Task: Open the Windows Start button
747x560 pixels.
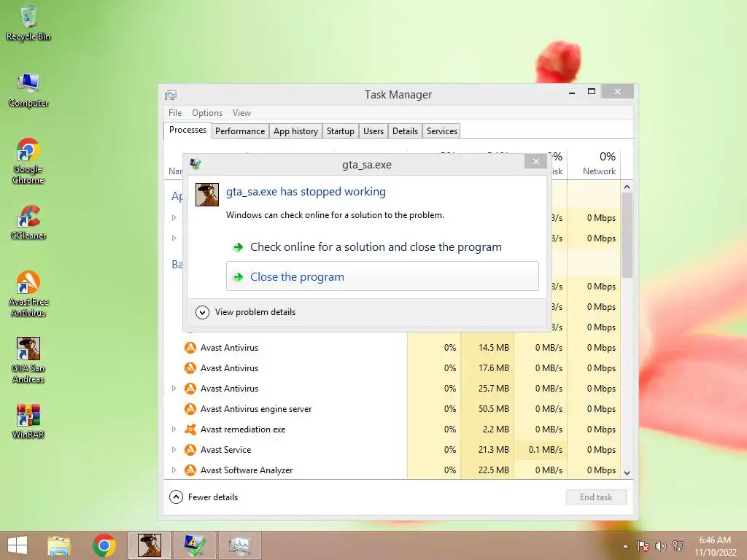Action: tap(18, 545)
